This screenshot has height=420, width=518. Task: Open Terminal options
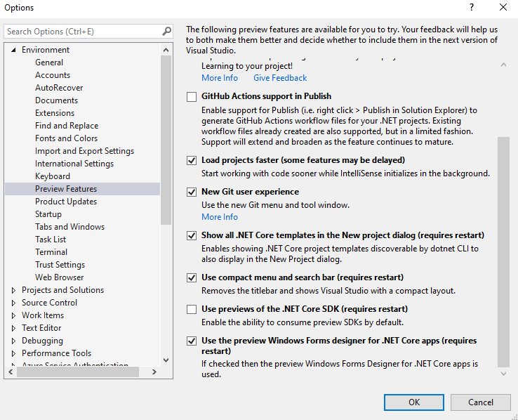(51, 252)
